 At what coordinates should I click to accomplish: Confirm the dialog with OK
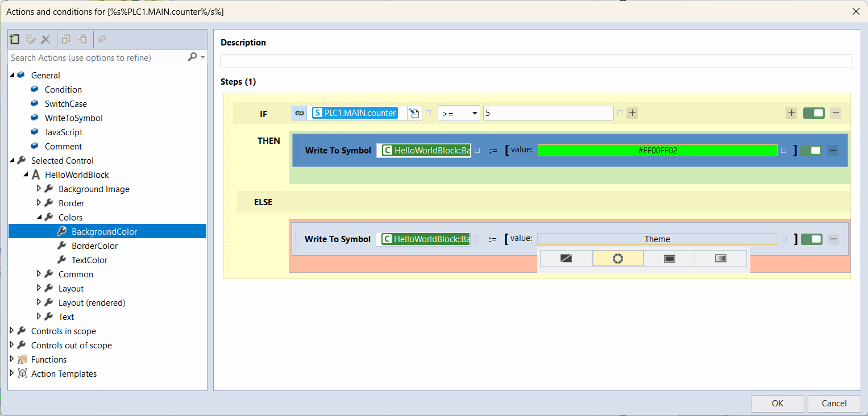pyautogui.click(x=777, y=403)
